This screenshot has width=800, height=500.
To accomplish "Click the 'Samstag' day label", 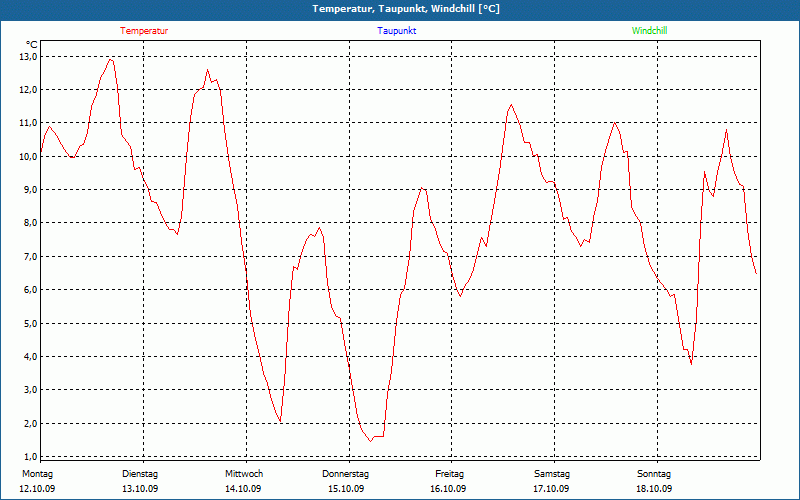I will click(552, 474).
